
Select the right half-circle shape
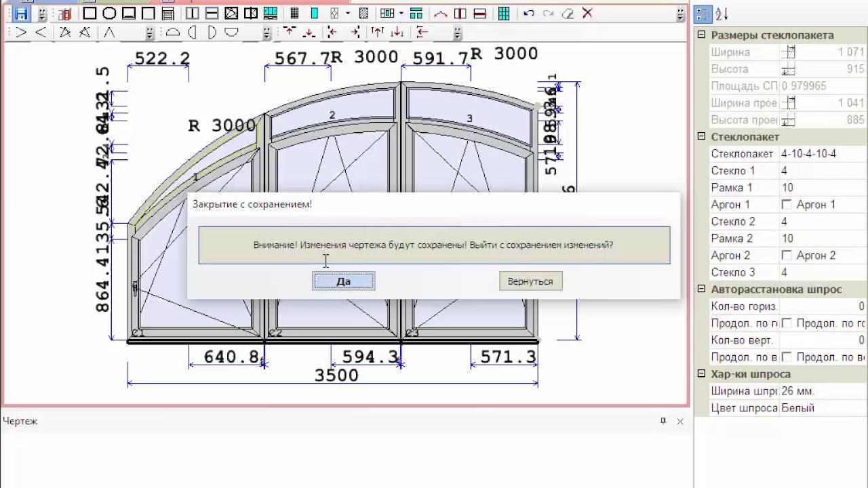[212, 32]
